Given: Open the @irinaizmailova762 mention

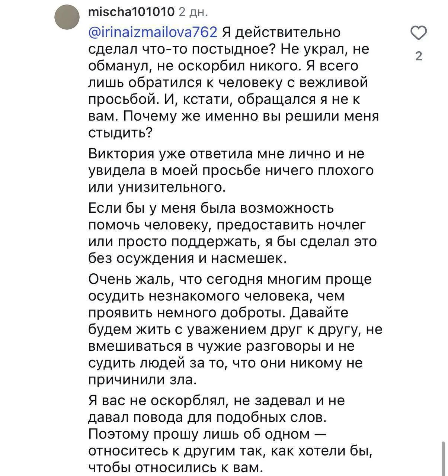Looking at the screenshot, I should point(153,32).
